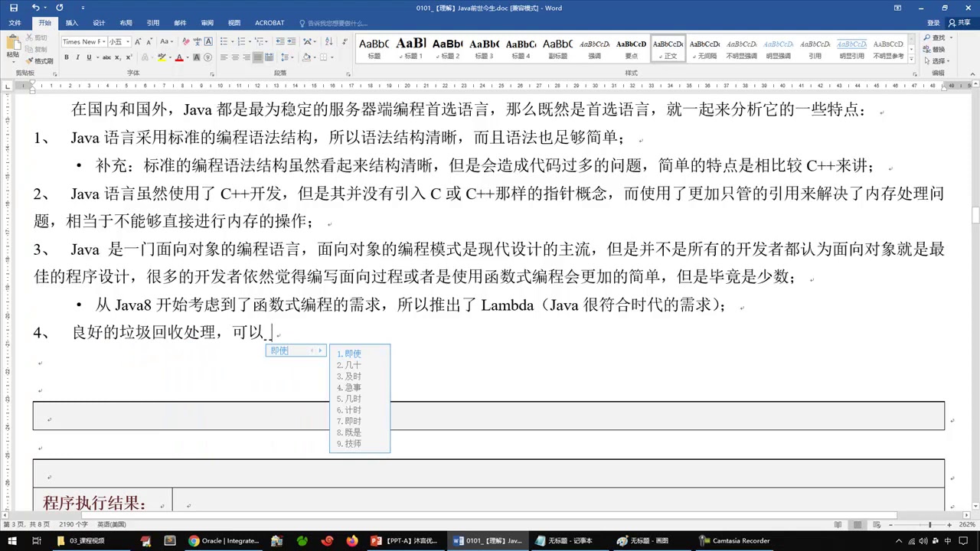Apply superscript formatting
Screen dimensions: 980x551
coord(129,57)
